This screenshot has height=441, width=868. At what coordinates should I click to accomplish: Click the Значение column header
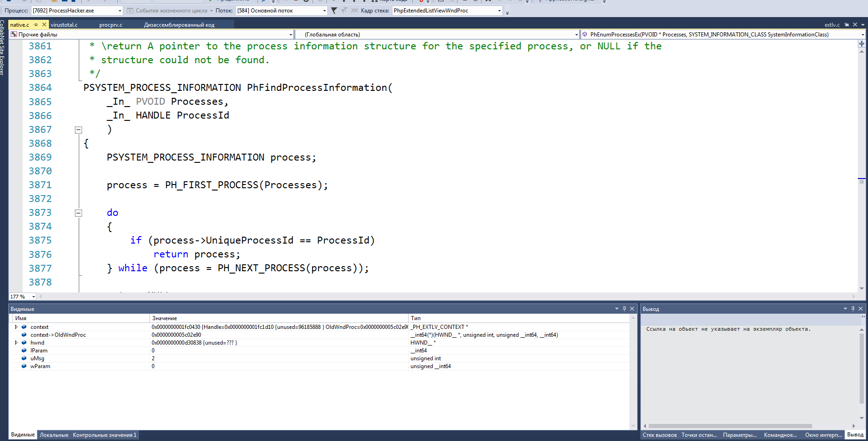pyautogui.click(x=279, y=318)
